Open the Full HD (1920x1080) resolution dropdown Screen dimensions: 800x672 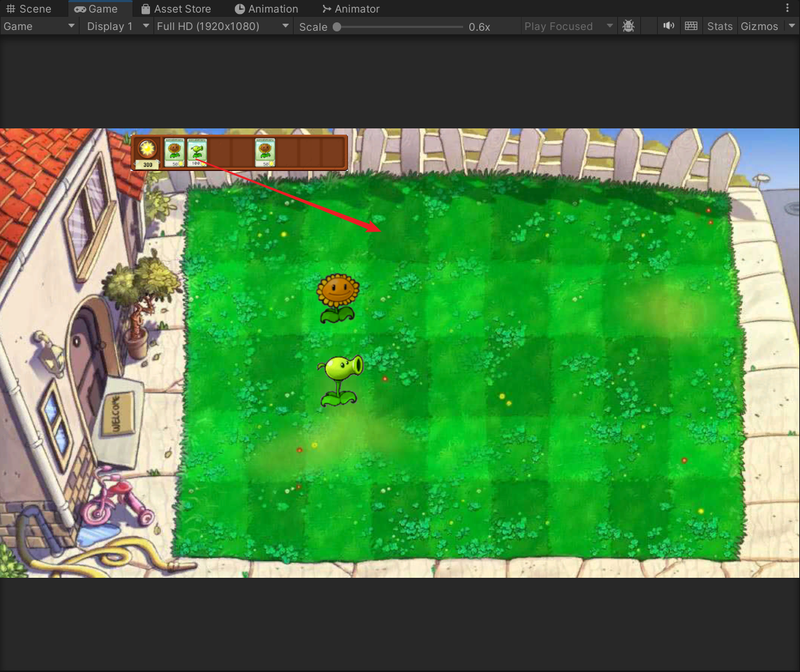pos(222,26)
